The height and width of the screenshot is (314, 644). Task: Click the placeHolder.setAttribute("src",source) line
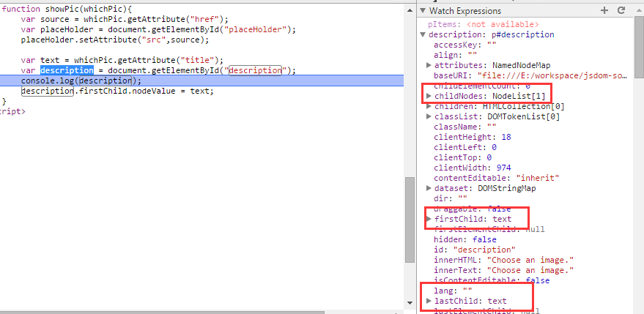pyautogui.click(x=115, y=40)
